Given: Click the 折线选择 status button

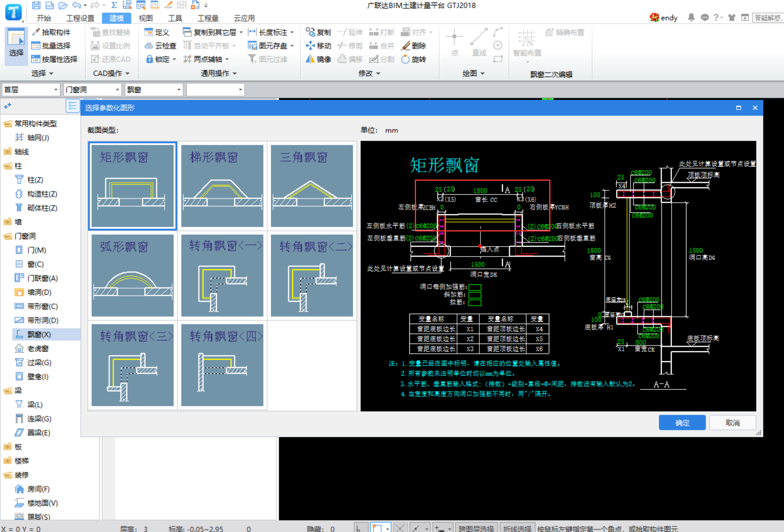Looking at the screenshot, I should point(517,528).
